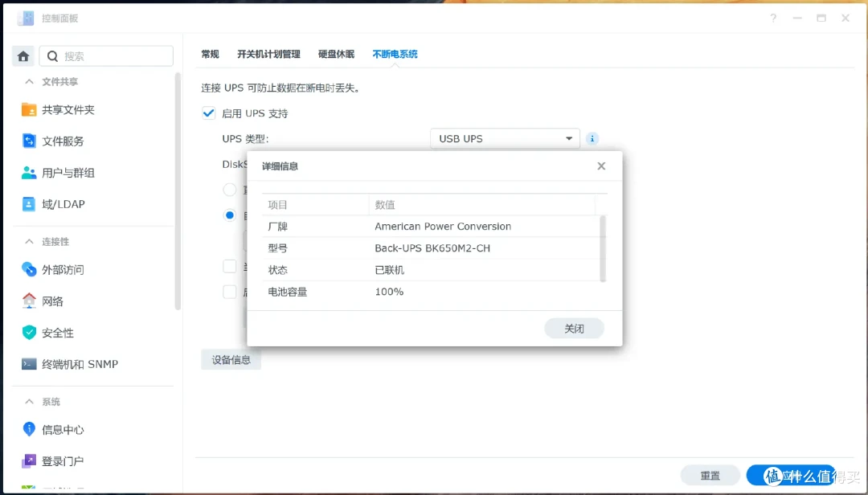Image resolution: width=868 pixels, height=495 pixels.
Task: Open Info Center (信息中心)
Action: (x=53, y=430)
